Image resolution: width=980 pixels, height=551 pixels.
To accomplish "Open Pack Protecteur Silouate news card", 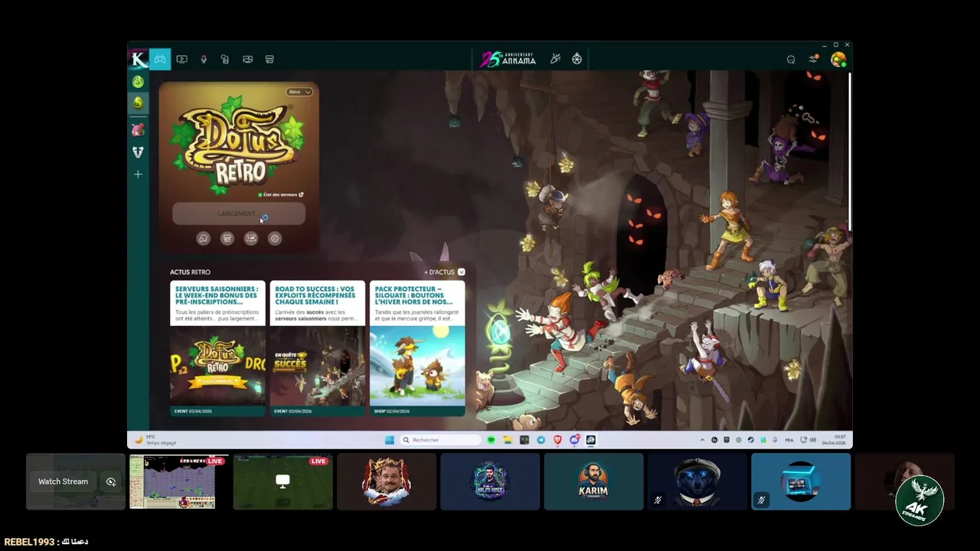I will [x=417, y=348].
